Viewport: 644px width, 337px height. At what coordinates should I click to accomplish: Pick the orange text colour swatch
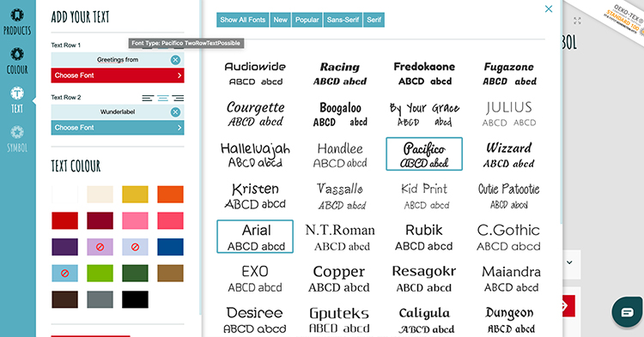coord(171,195)
